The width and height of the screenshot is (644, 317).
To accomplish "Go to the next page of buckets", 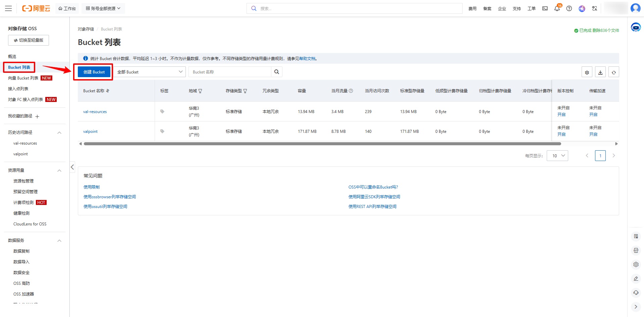I will pyautogui.click(x=614, y=156).
